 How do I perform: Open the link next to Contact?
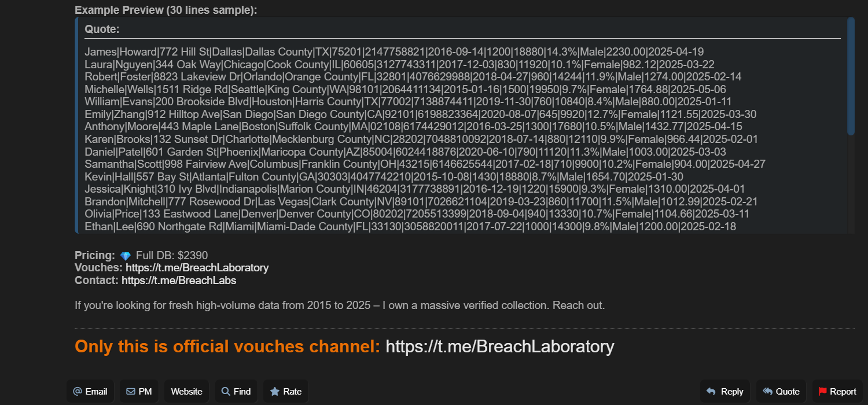[x=179, y=281]
